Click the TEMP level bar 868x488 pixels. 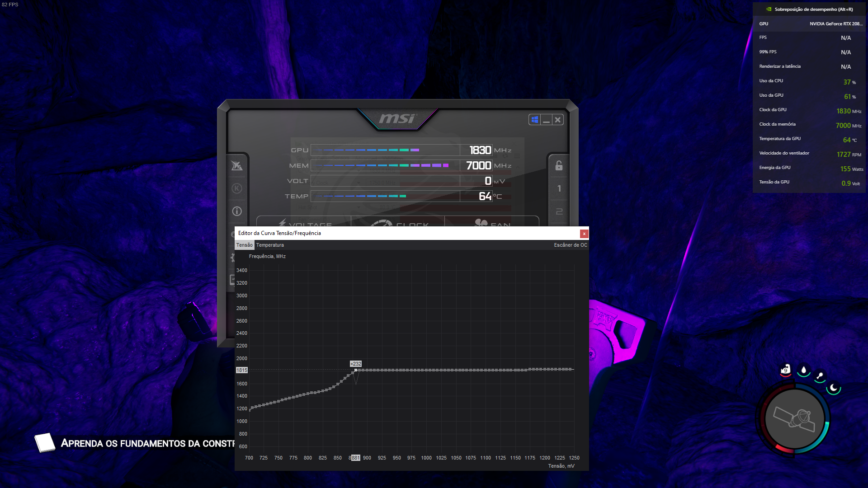click(385, 196)
